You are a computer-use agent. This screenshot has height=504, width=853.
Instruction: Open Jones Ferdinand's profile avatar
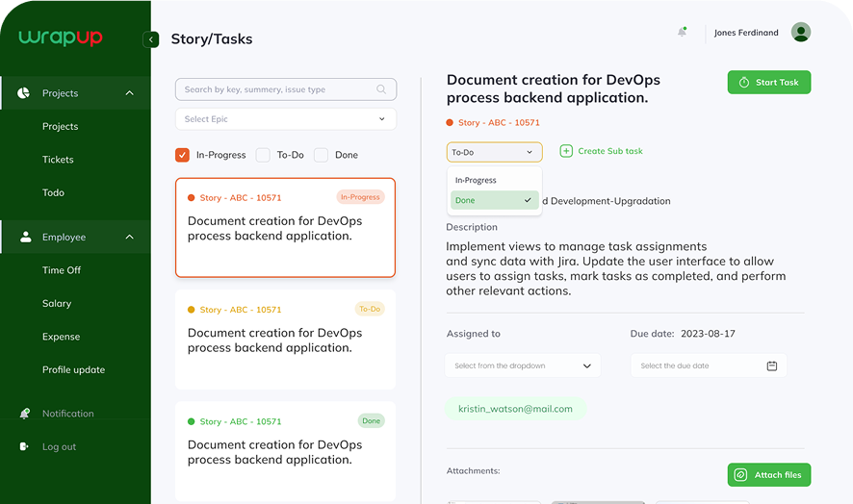[800, 33]
